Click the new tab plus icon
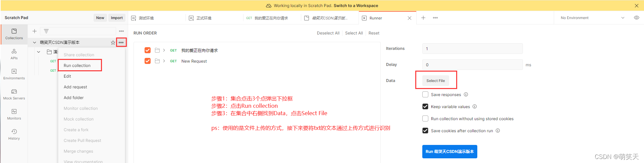This screenshot has height=163, width=644. 423,18
